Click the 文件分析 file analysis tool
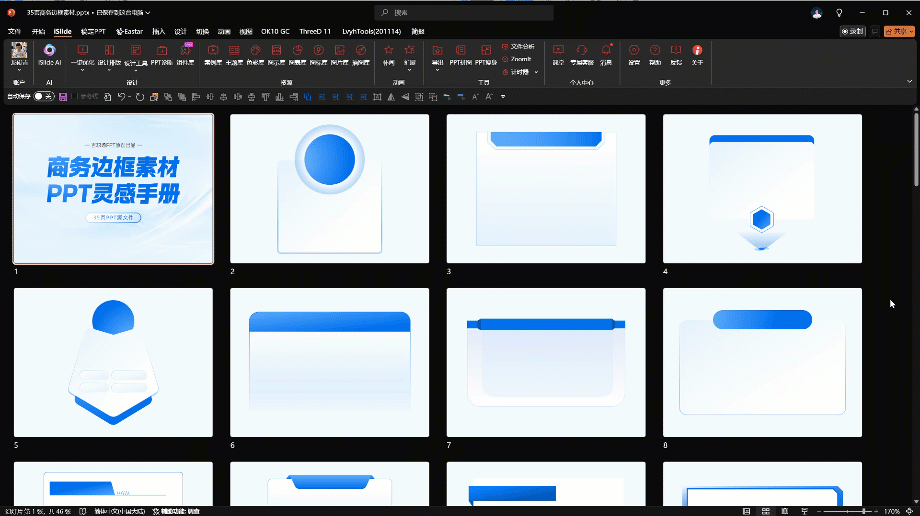The image size is (920, 516). [518, 46]
